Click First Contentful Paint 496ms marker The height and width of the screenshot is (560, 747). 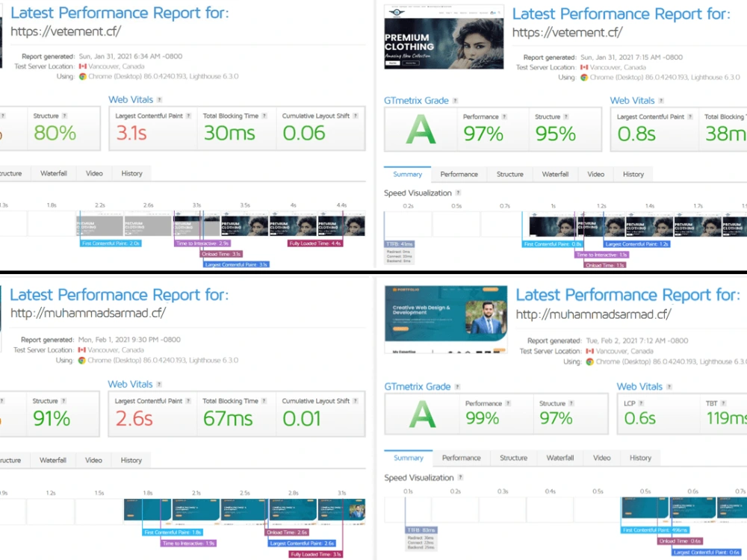pyautogui.click(x=655, y=529)
